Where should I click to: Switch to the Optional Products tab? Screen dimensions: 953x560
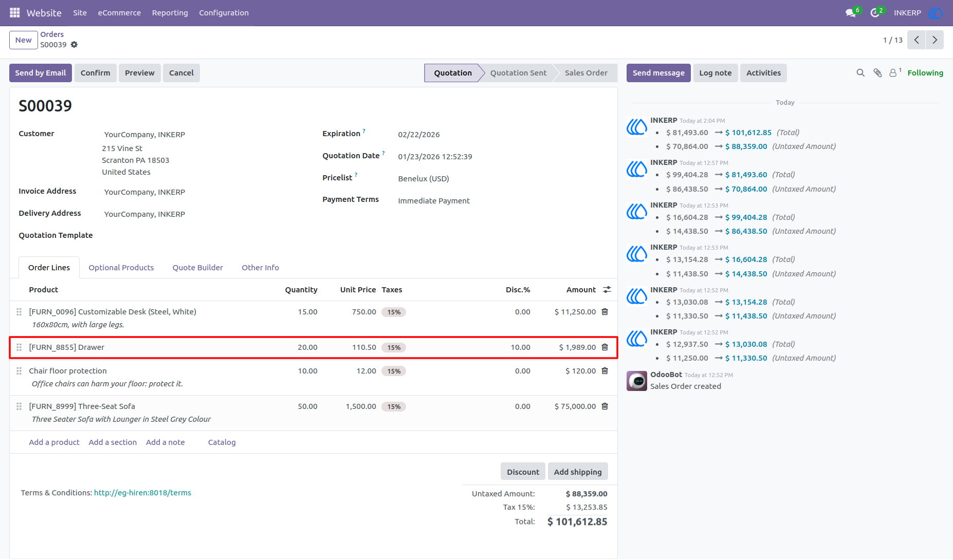[121, 268]
